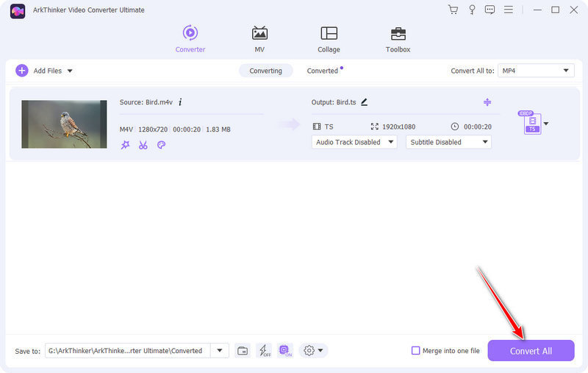Click the purple plus Add Files icon

click(22, 71)
